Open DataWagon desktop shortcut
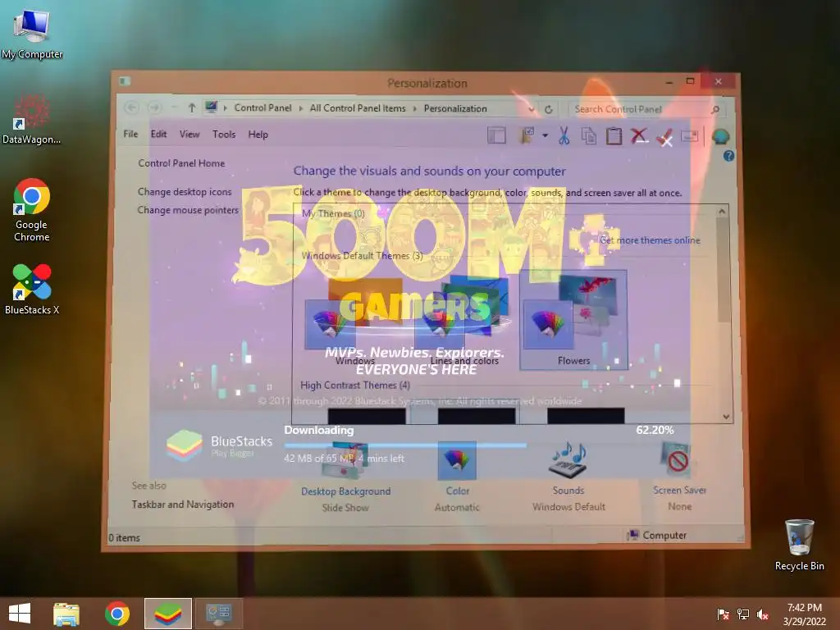840x630 pixels. 31,119
